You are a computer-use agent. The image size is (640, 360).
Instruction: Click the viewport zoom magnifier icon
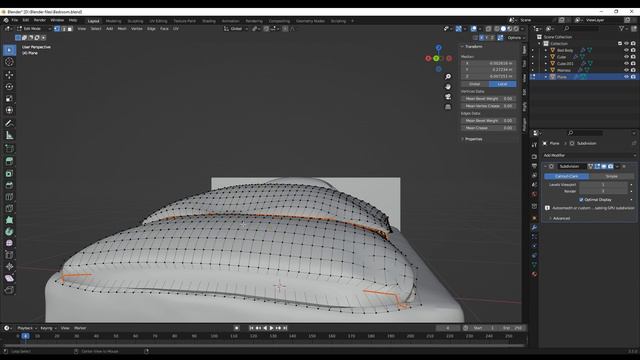click(448, 77)
